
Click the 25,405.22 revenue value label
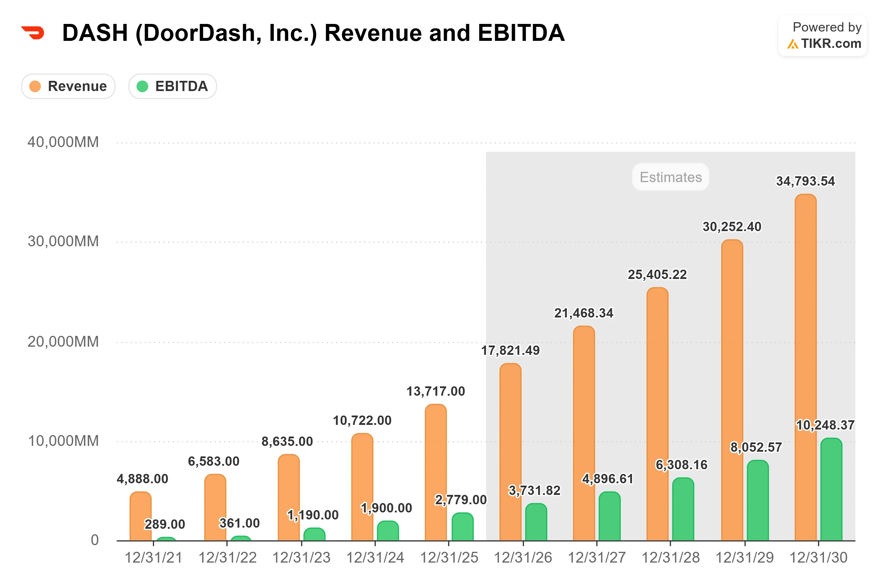coord(657,275)
